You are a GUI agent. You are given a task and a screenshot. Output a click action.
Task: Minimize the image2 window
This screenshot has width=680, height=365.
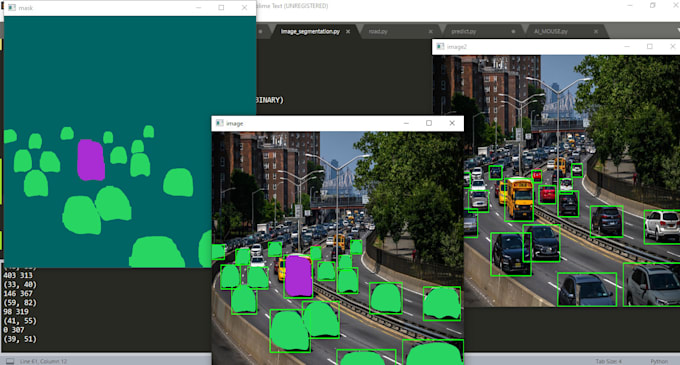point(627,46)
